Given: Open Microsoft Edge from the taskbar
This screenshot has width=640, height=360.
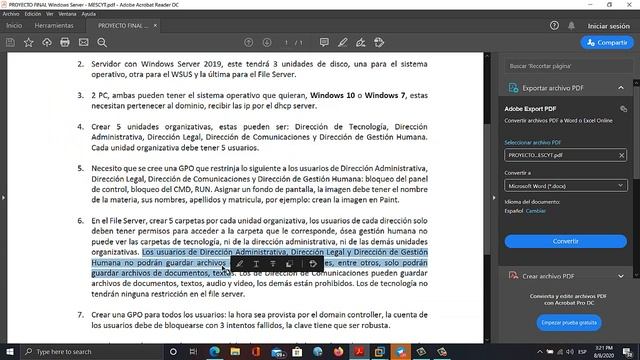Looking at the screenshot, I should click(215, 351).
